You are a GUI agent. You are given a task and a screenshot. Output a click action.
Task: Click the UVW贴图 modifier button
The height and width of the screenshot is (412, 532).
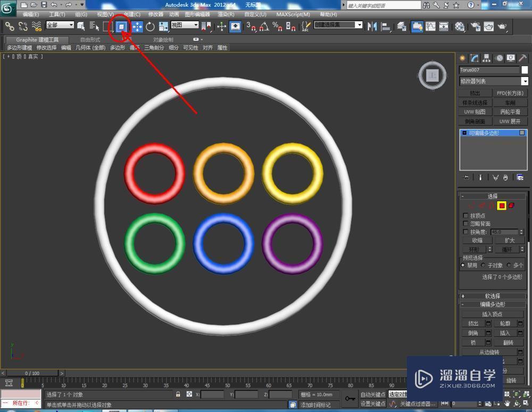(x=474, y=112)
